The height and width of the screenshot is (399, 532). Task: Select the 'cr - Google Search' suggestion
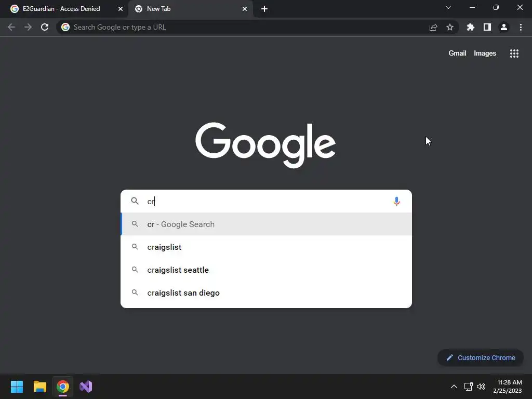click(x=267, y=224)
